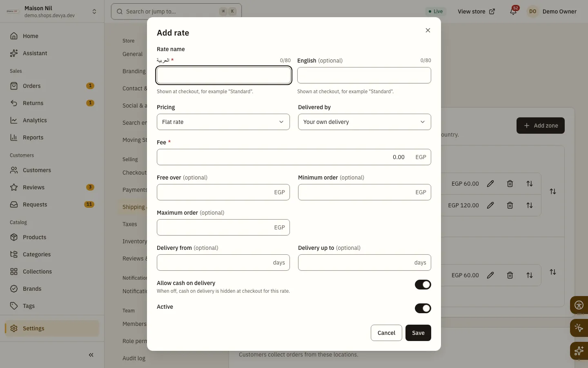Click the Cancel button

tap(386, 333)
